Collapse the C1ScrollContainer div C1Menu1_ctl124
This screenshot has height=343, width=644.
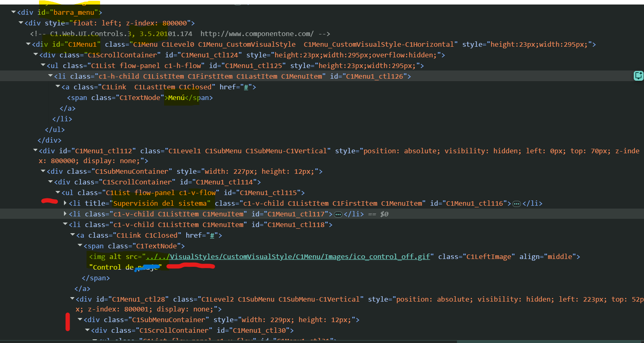point(36,55)
